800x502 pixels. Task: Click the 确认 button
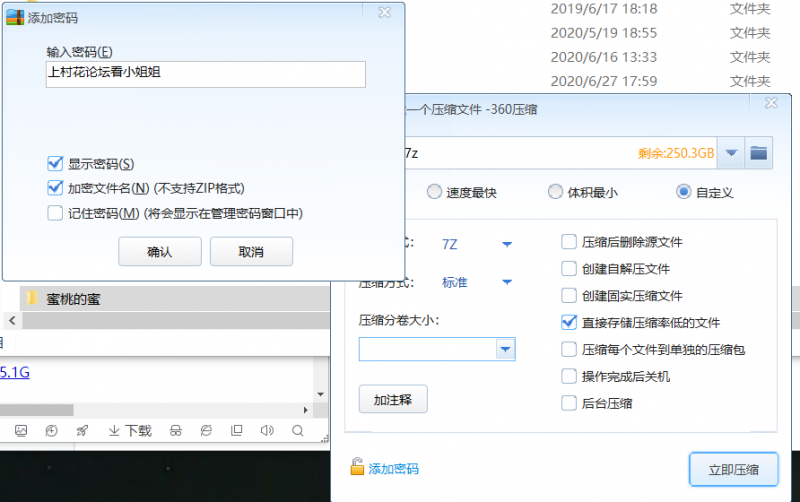click(x=160, y=252)
